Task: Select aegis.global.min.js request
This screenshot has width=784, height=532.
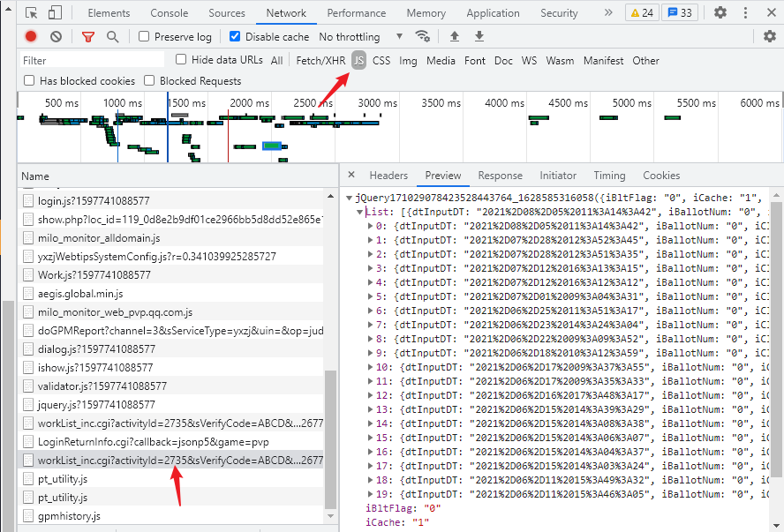Action: coord(170,294)
